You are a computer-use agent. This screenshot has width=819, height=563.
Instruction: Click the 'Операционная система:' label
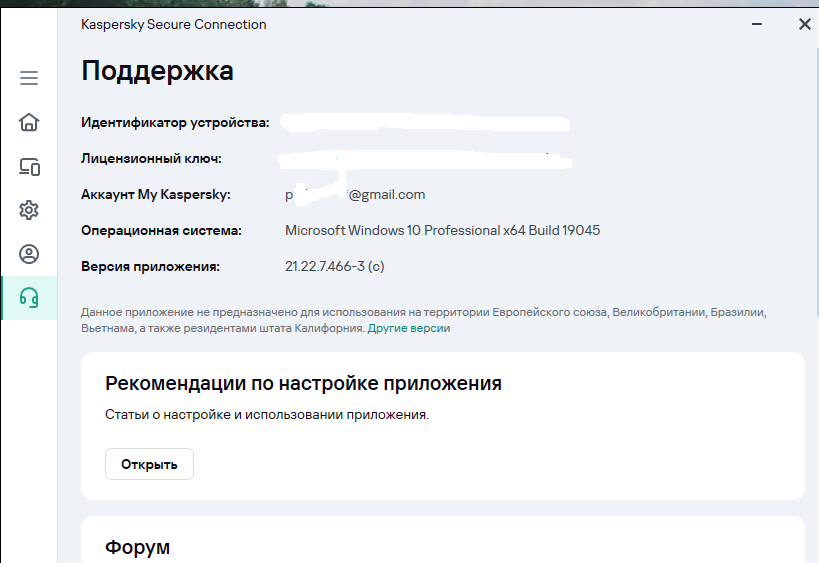point(161,230)
